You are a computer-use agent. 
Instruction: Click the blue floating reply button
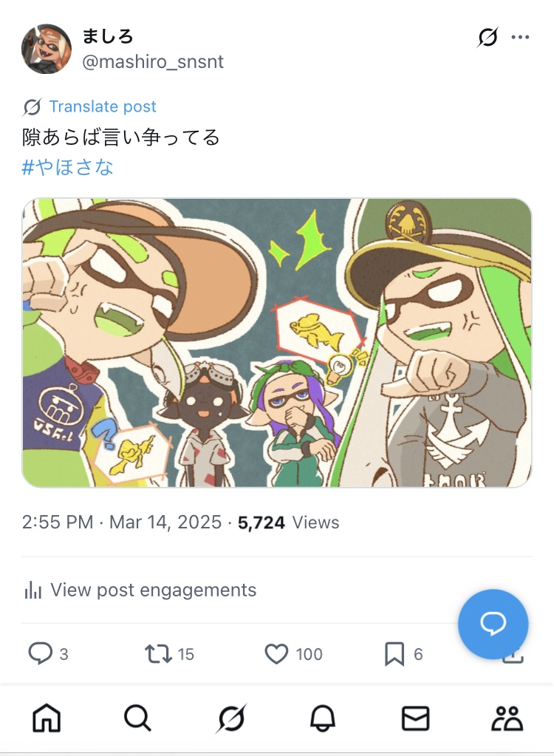point(493,624)
